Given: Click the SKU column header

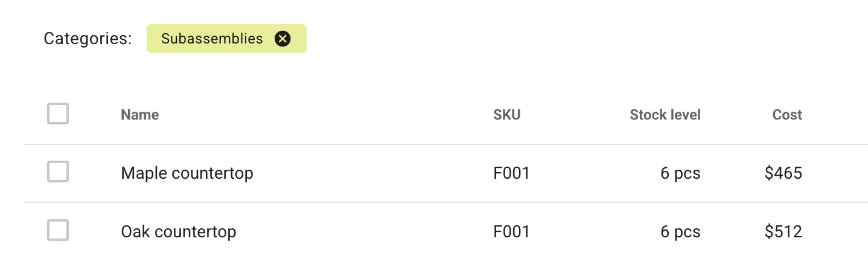Looking at the screenshot, I should point(506,115).
